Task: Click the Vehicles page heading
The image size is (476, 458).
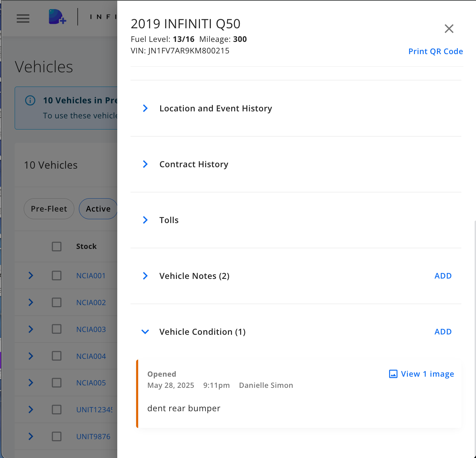Action: (x=44, y=67)
